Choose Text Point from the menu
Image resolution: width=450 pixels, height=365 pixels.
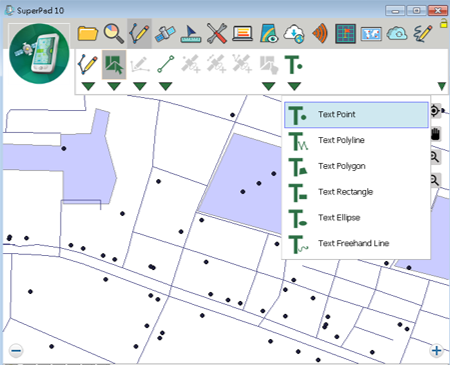pyautogui.click(x=356, y=115)
